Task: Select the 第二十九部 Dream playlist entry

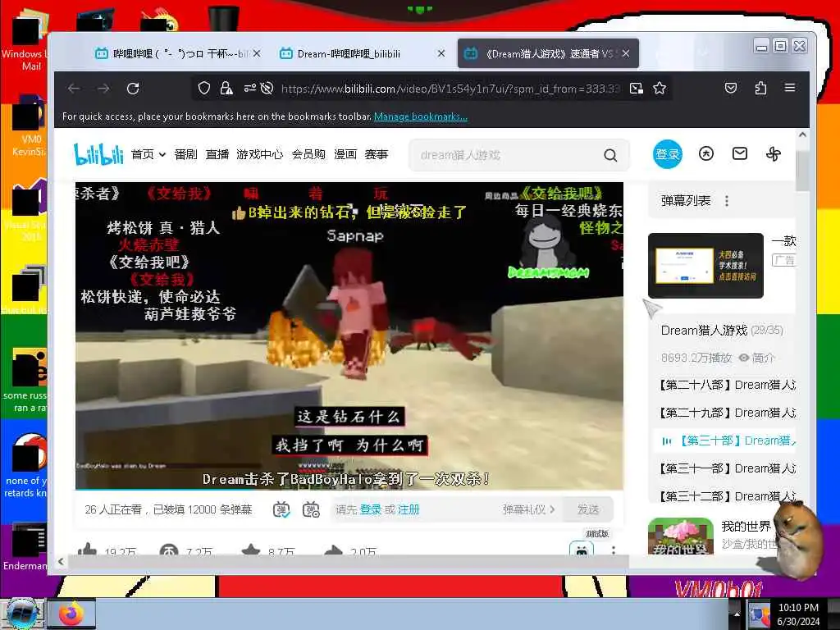Action: [x=727, y=413]
